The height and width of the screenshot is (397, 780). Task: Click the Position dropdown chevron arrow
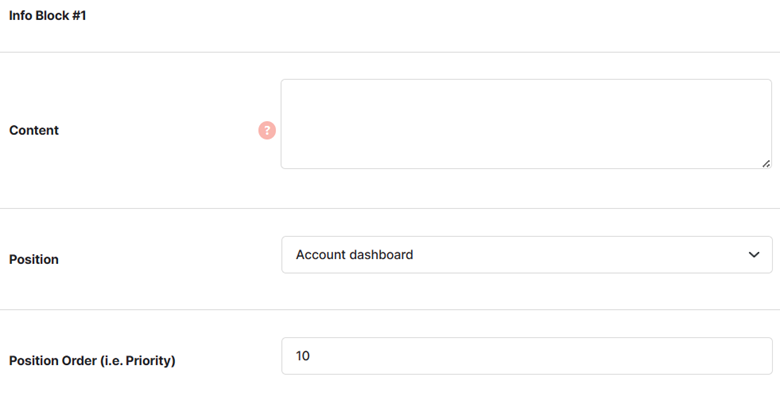[754, 255]
